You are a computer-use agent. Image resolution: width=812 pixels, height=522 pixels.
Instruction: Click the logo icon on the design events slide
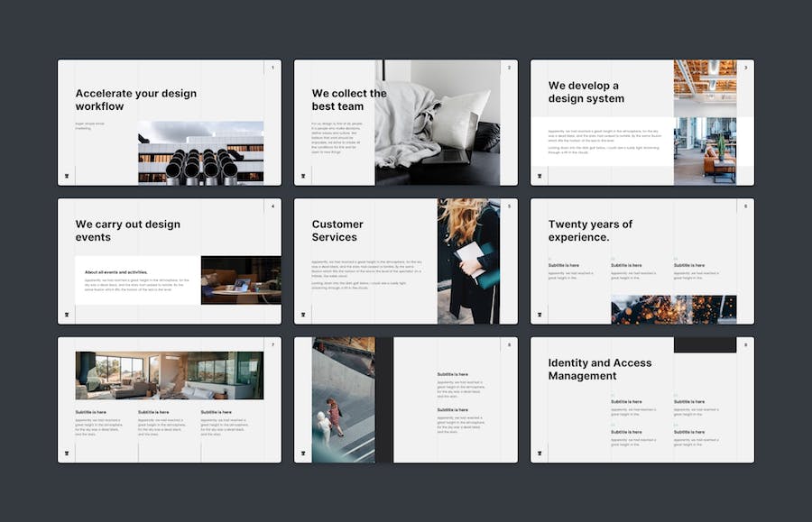67,315
